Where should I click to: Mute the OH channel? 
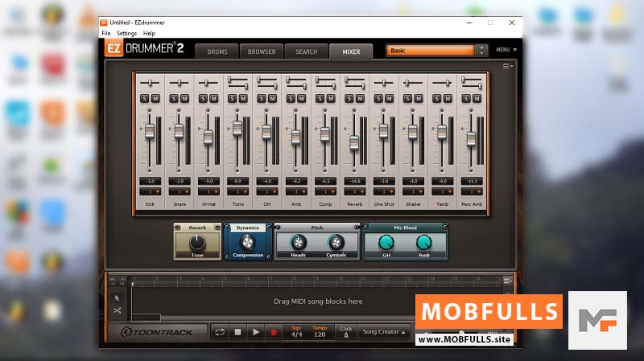point(272,98)
